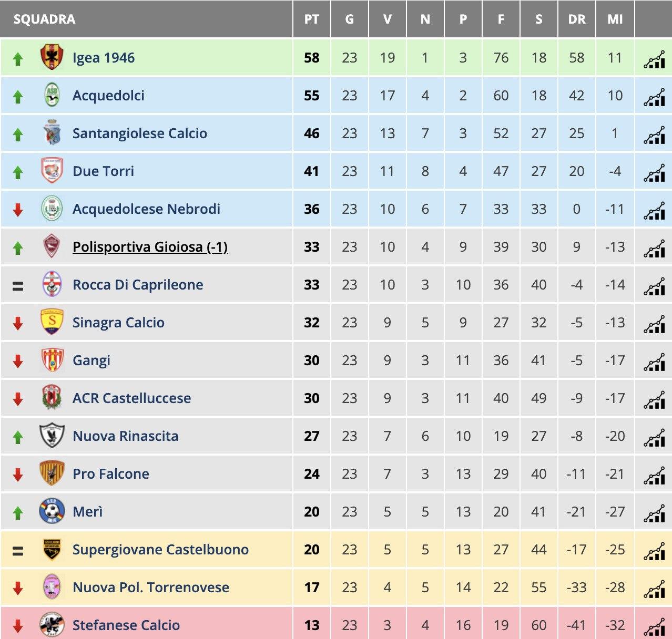Open Polisportiva Gioiosa (-1) team link

[x=150, y=246]
